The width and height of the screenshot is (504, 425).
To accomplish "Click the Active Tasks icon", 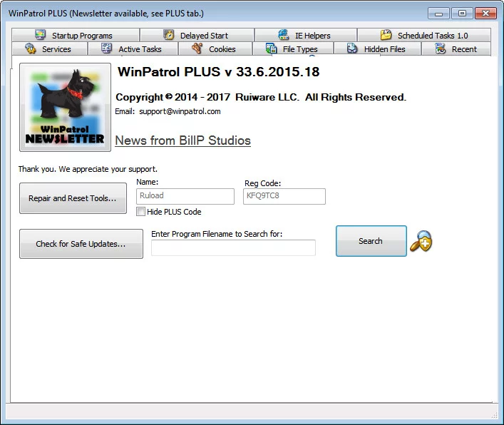I will (x=106, y=48).
